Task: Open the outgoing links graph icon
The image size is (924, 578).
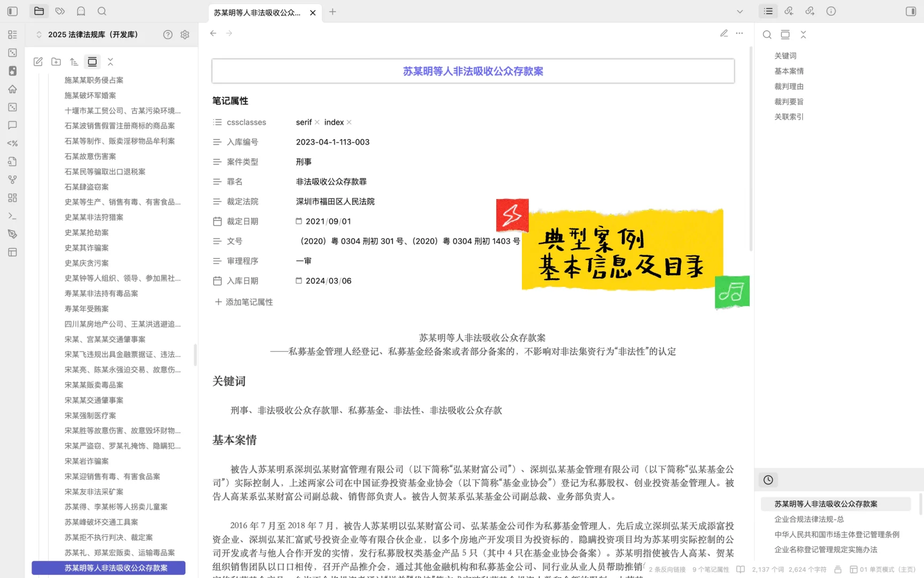Action: (810, 11)
